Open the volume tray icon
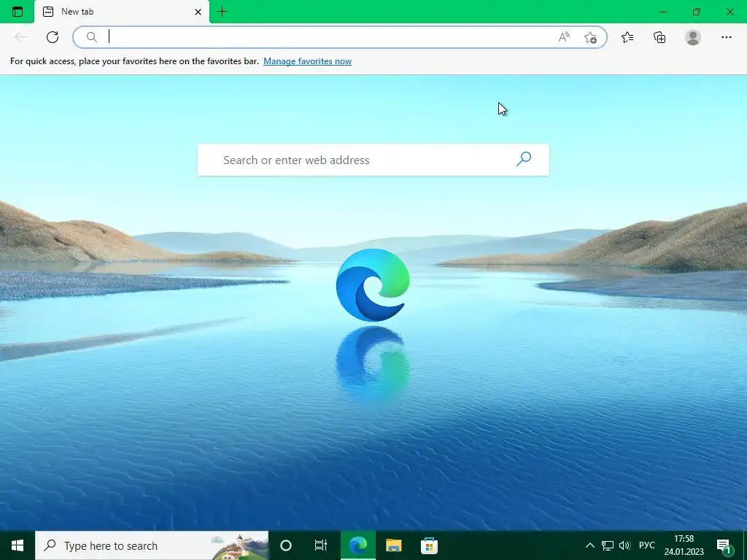 [x=624, y=545]
